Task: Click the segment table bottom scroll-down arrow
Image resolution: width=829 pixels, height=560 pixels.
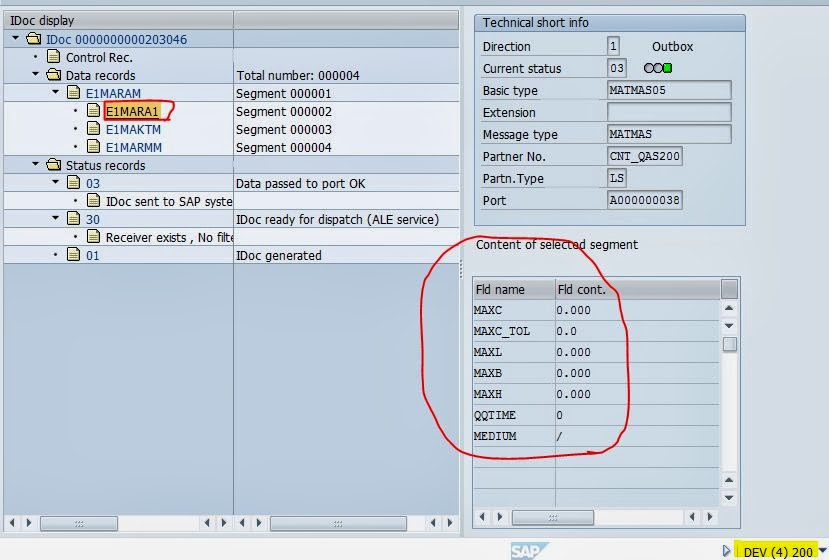Action: (729, 498)
